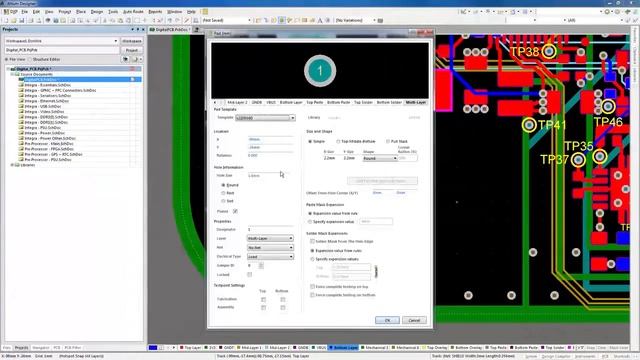This screenshot has width=640, height=360.
Task: Select the Rect hole shape radio
Action: point(223,193)
